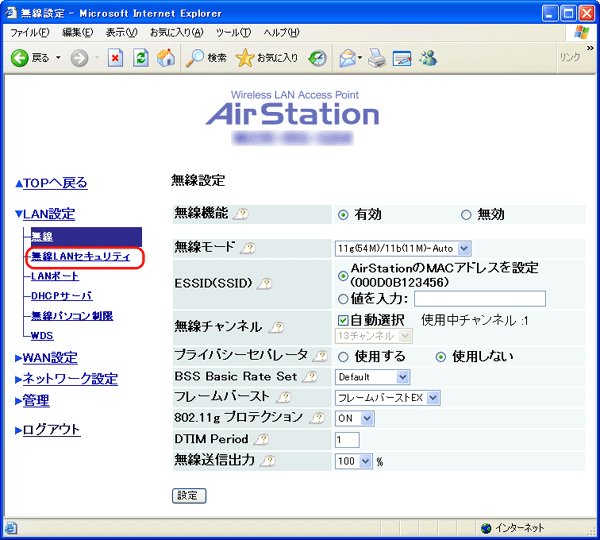Open help icon next to プライバシーセパレータ
The width and height of the screenshot is (600, 540).
click(320, 356)
